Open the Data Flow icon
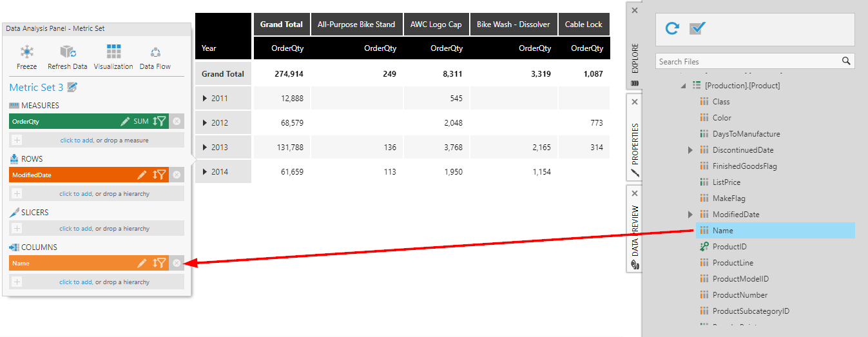Screen dimensions: 868x337 (155, 52)
